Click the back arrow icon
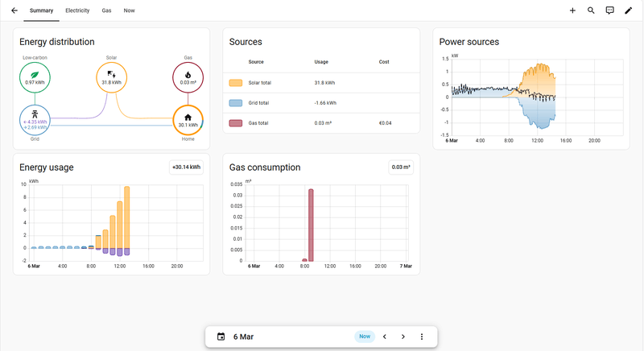This screenshot has width=644, height=351. coord(14,10)
